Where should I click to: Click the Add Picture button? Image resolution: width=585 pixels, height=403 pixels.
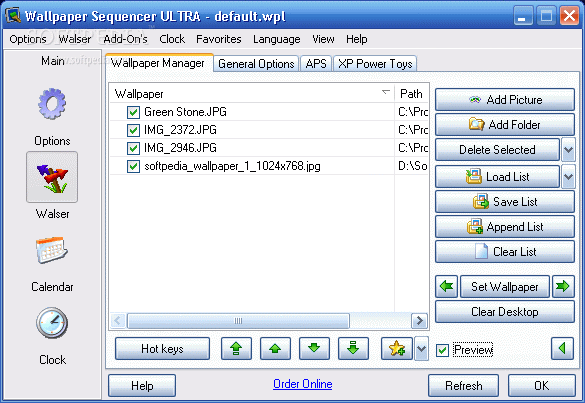pyautogui.click(x=505, y=100)
